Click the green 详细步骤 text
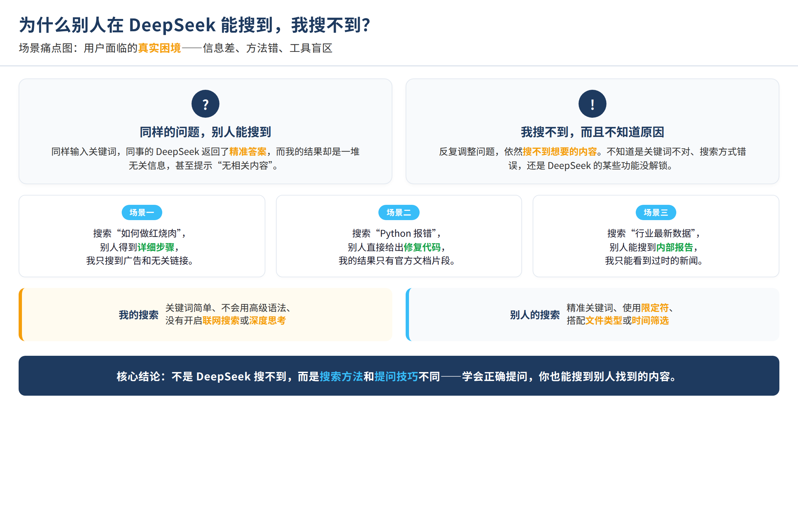798x532 pixels. [156, 247]
